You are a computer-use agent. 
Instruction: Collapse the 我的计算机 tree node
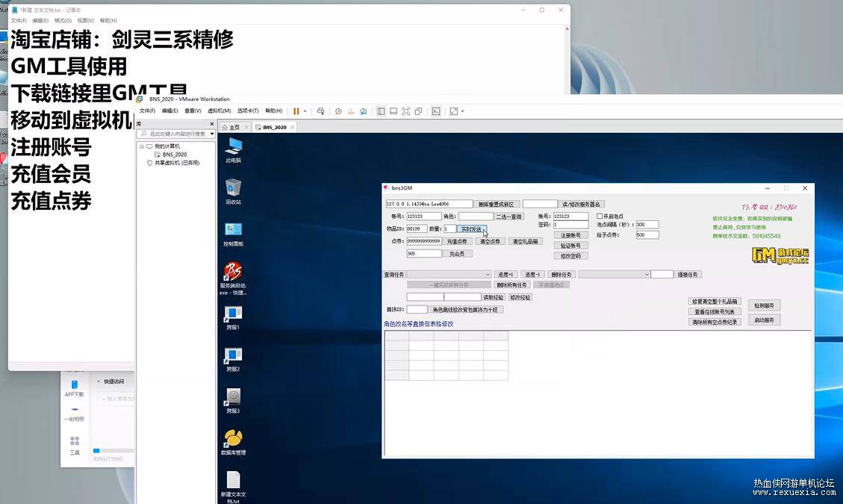[x=142, y=146]
